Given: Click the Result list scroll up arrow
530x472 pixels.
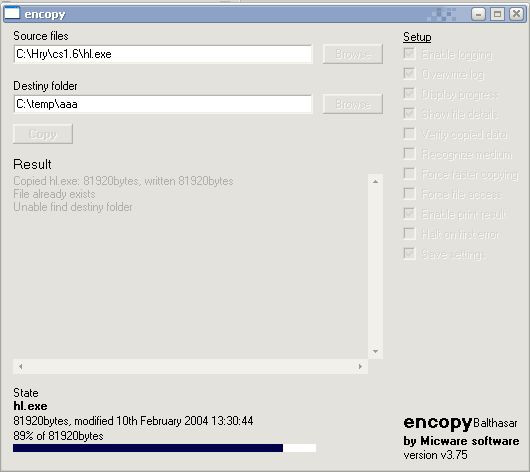Looking at the screenshot, I should (x=375, y=182).
